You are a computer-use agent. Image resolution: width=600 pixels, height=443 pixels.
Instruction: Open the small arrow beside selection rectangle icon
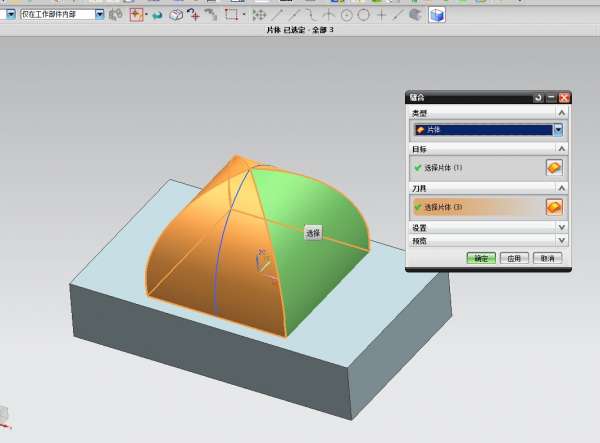point(146,15)
